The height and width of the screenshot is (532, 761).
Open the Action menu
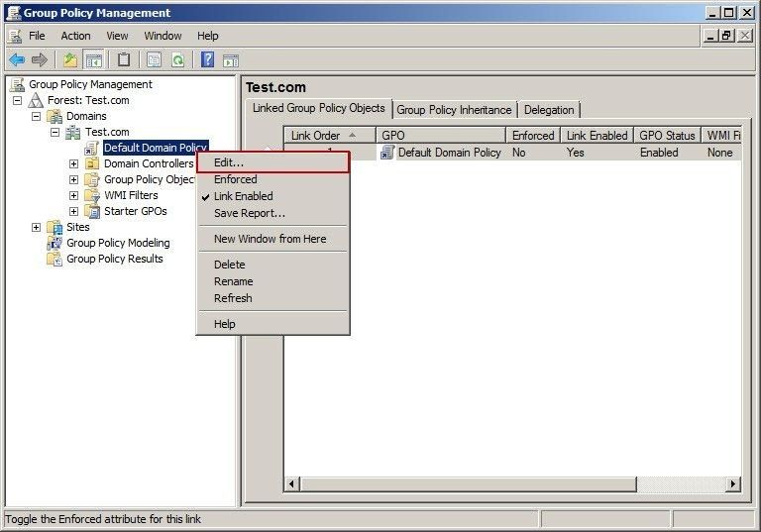pos(75,36)
